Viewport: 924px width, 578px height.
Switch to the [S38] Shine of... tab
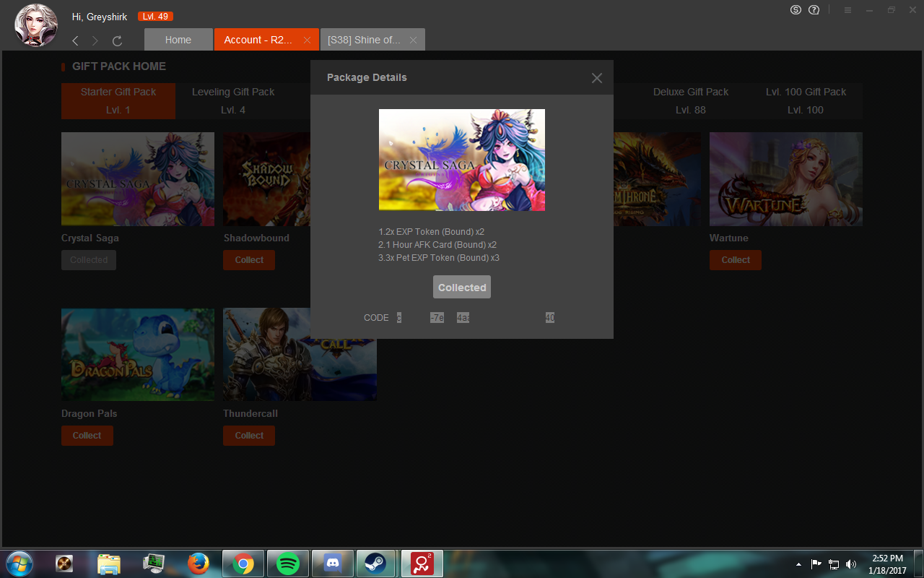pos(364,40)
